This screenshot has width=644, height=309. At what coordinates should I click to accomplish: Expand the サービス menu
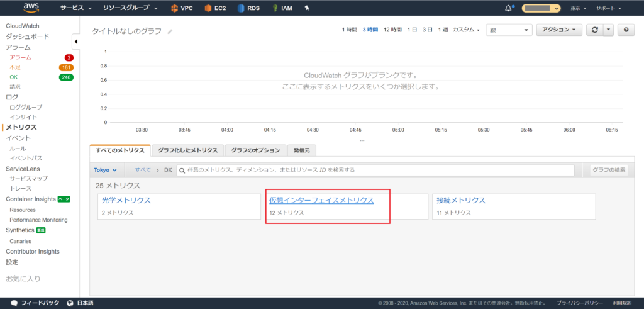pos(75,9)
